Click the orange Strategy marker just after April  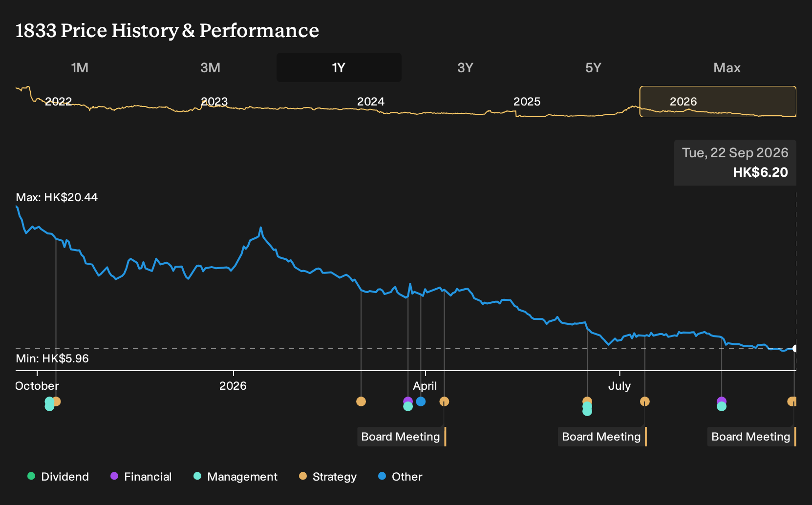coord(444,401)
